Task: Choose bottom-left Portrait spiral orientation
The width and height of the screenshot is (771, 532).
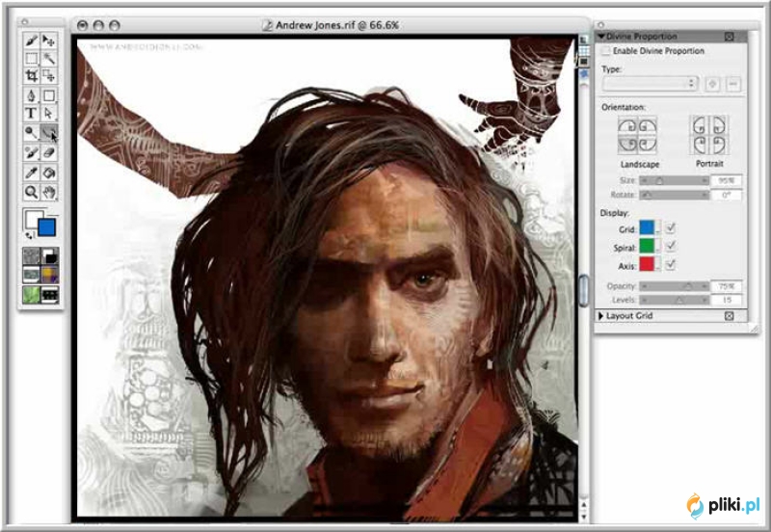Action: click(x=700, y=145)
